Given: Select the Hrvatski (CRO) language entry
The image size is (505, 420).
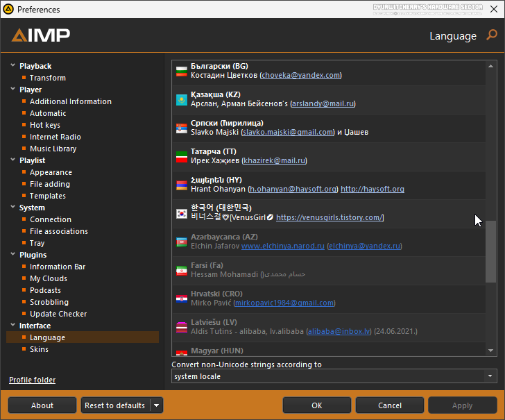Looking at the screenshot, I should 329,299.
